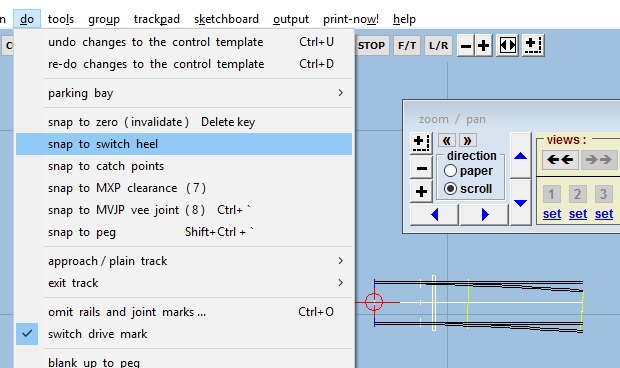Click the blue pan down arrow

coord(520,203)
